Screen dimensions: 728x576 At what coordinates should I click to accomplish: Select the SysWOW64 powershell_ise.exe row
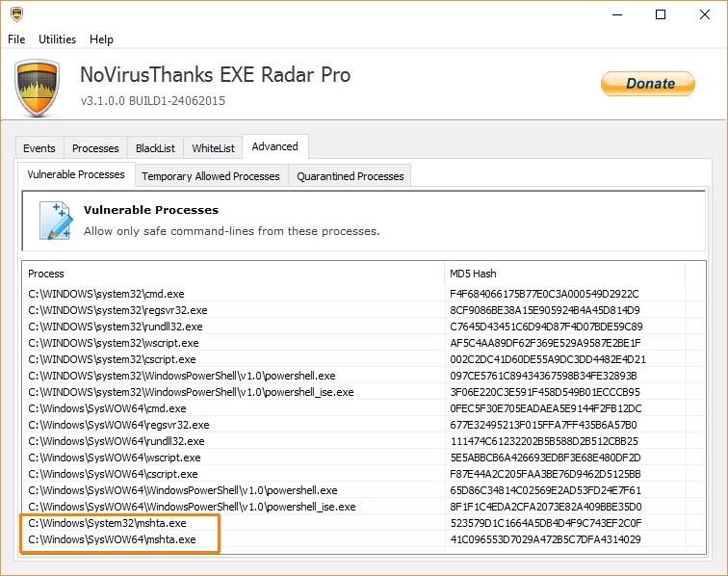click(364, 507)
